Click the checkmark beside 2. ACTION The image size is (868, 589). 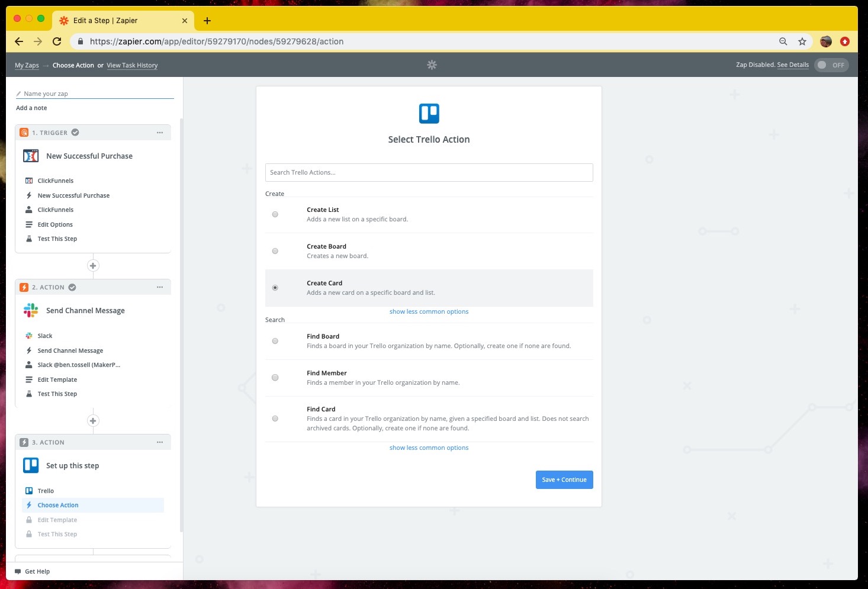click(x=72, y=287)
